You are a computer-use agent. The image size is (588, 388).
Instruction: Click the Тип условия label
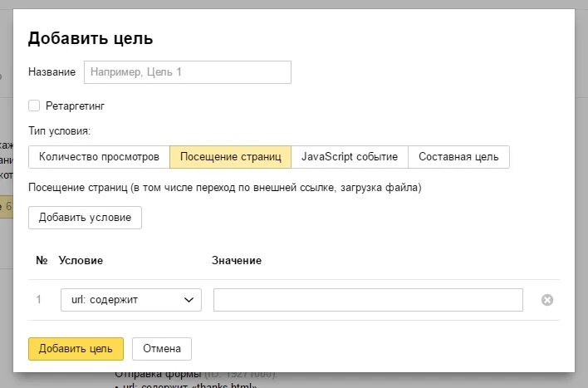tap(59, 131)
